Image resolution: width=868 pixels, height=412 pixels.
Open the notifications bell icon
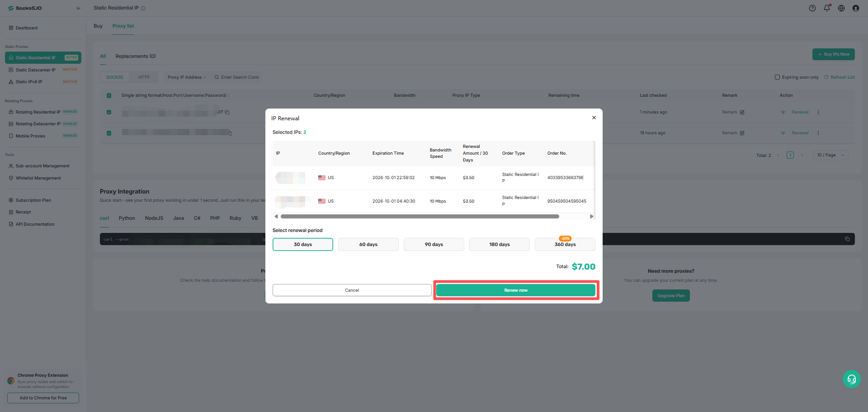tap(827, 8)
